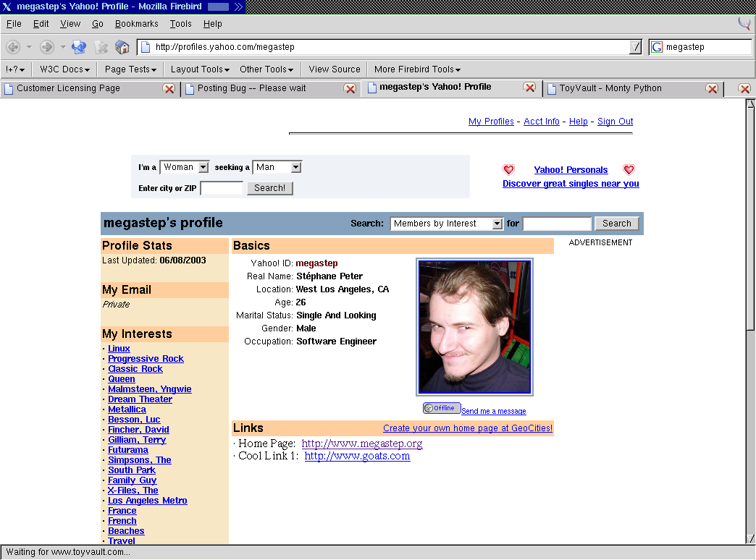
Task: Open the Forward history dropdown arrow
Action: pyautogui.click(x=63, y=47)
